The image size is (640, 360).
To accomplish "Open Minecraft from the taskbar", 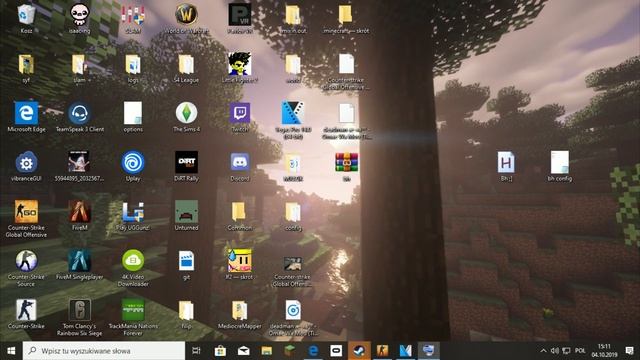I will pyautogui.click(x=290, y=351).
